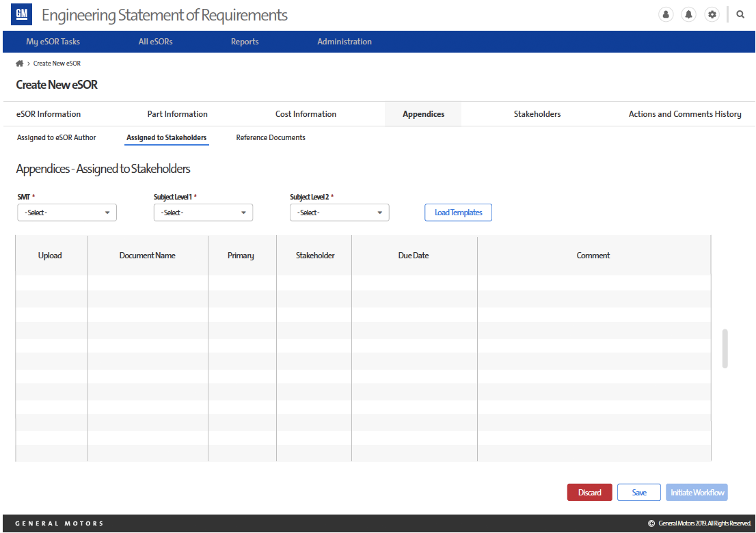This screenshot has width=756, height=533.
Task: Open the settings gear icon
Action: (x=712, y=14)
